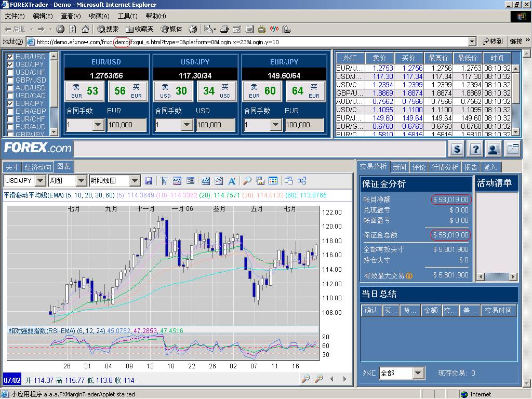The height and width of the screenshot is (399, 532).
Task: Click the quote table scrollbar up arrow
Action: pyautogui.click(x=515, y=69)
